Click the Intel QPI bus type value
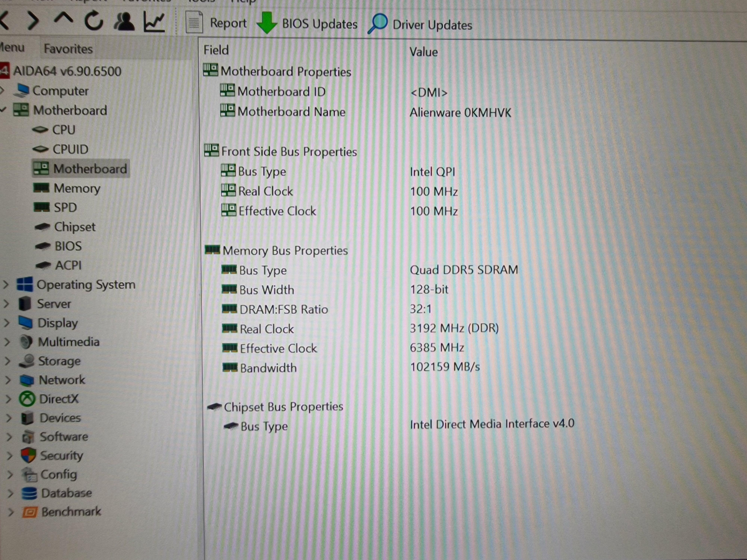 pos(433,172)
